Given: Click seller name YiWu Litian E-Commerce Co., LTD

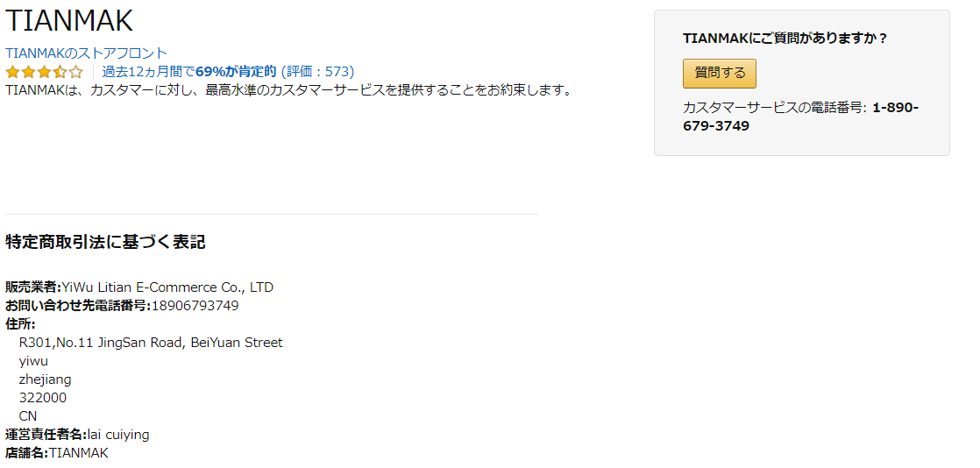Looking at the screenshot, I should 167,287.
